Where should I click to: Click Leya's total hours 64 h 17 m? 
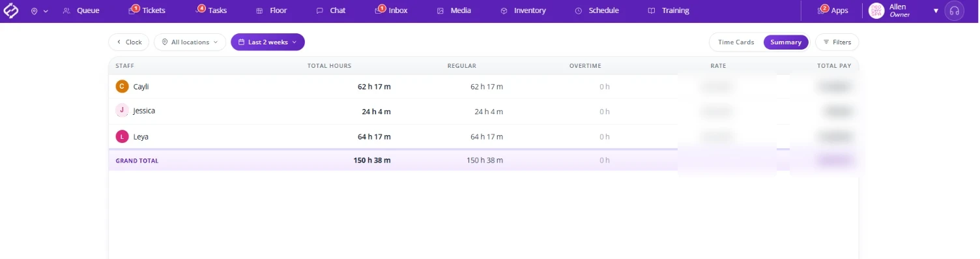[374, 137]
